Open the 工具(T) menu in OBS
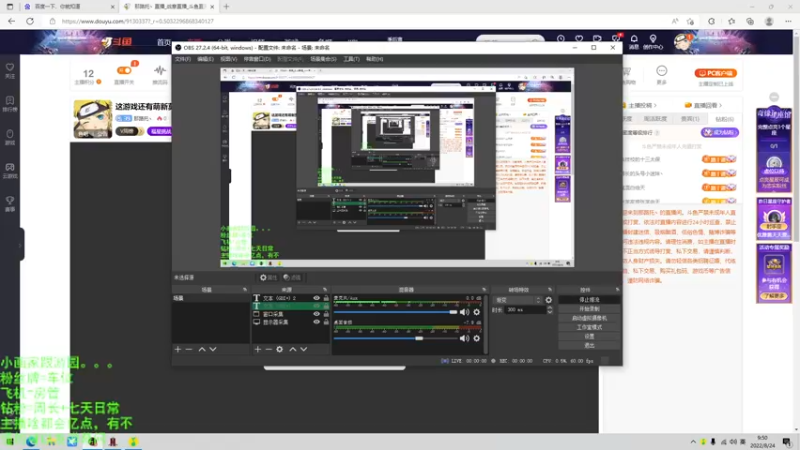The height and width of the screenshot is (450, 800). [x=351, y=59]
